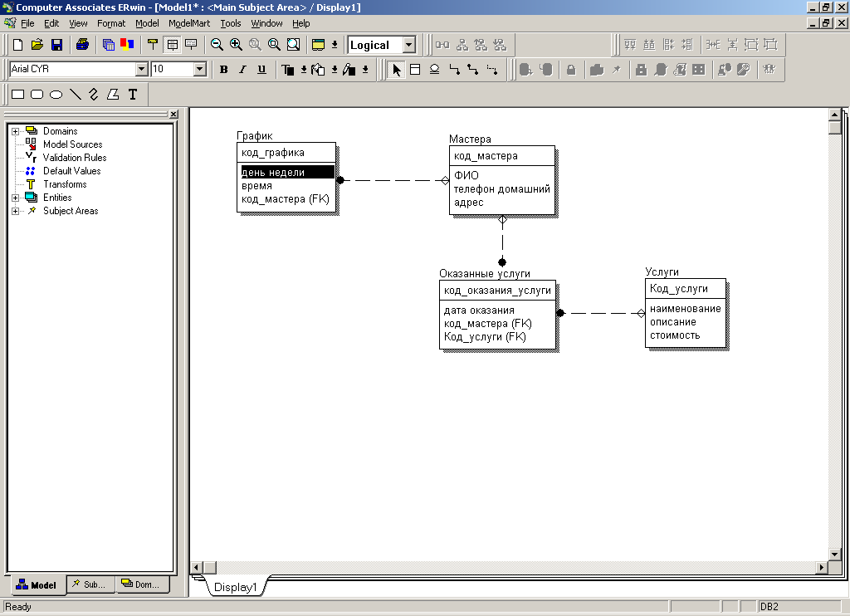
Task: Click the Subject Areas tab in explorer
Action: coord(91,584)
